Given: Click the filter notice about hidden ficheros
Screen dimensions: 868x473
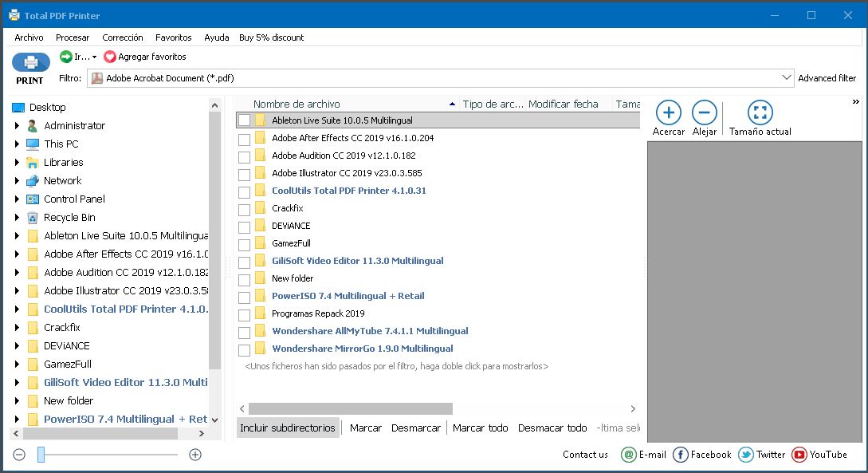Looking at the screenshot, I should [396, 366].
